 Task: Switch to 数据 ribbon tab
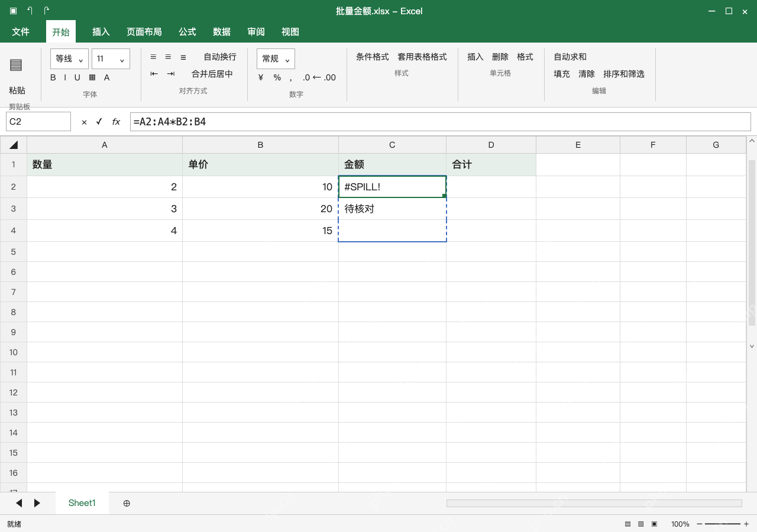pos(222,32)
